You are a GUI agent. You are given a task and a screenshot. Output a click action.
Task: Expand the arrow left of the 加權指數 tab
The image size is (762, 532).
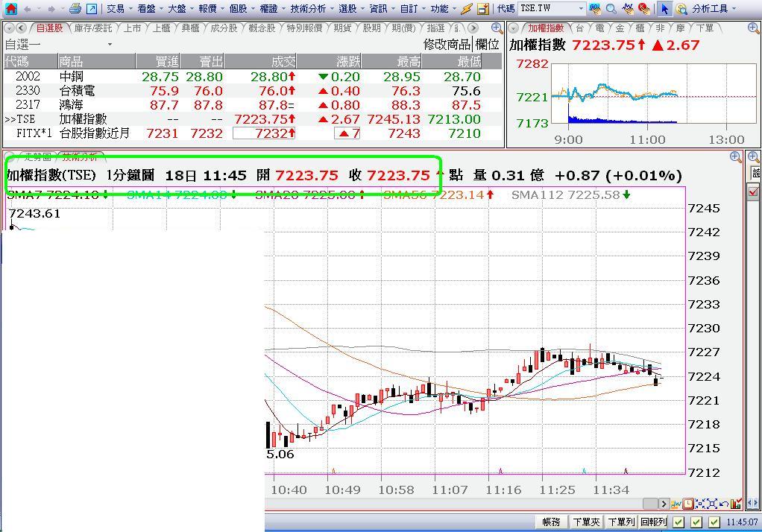(513, 28)
